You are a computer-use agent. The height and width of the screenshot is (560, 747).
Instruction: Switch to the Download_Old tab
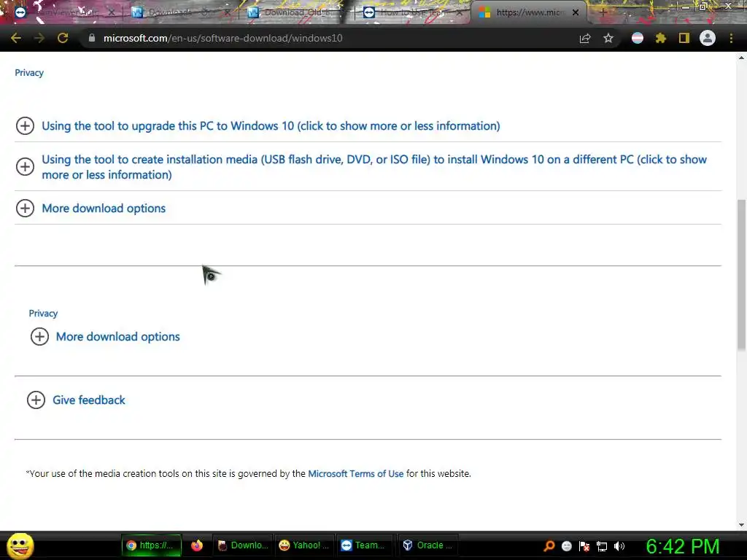295,12
